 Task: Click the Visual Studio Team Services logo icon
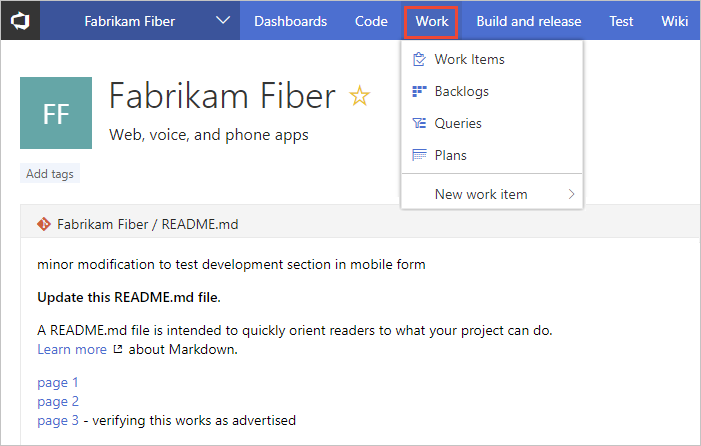click(20, 21)
